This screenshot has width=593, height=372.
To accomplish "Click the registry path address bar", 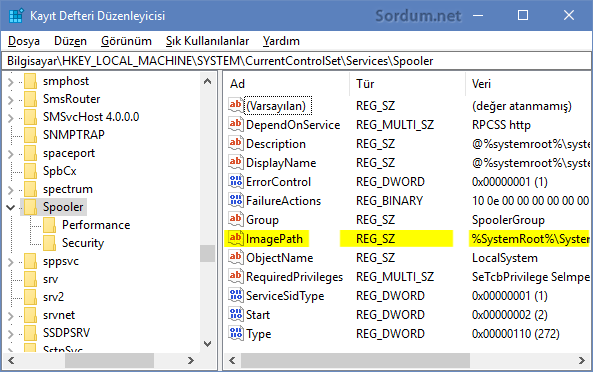I will click(x=296, y=61).
